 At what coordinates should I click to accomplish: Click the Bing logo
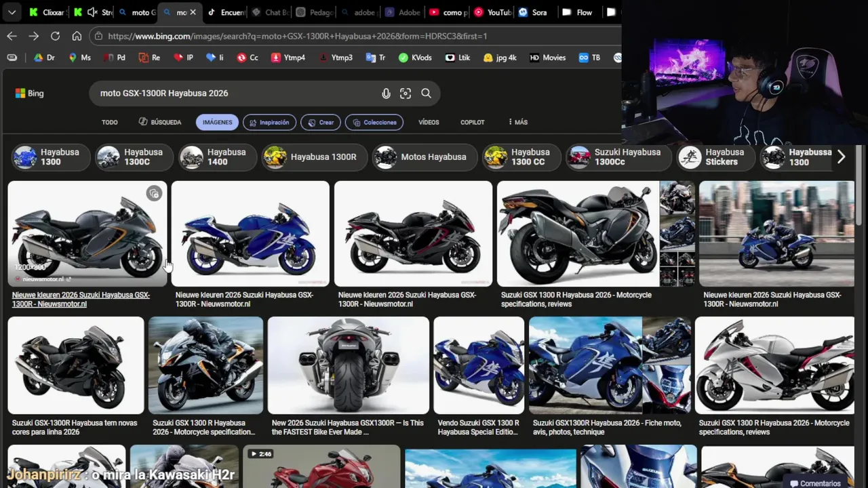pyautogui.click(x=29, y=94)
